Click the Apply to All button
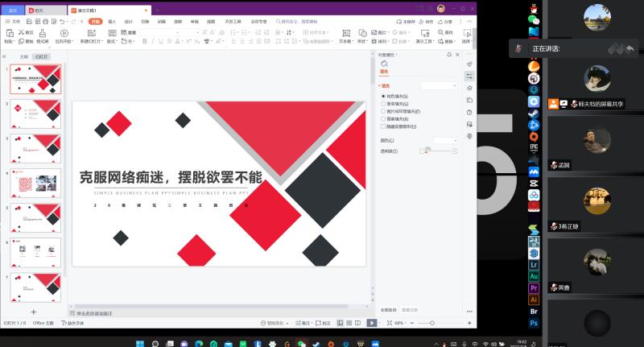The height and width of the screenshot is (347, 644). (x=388, y=309)
